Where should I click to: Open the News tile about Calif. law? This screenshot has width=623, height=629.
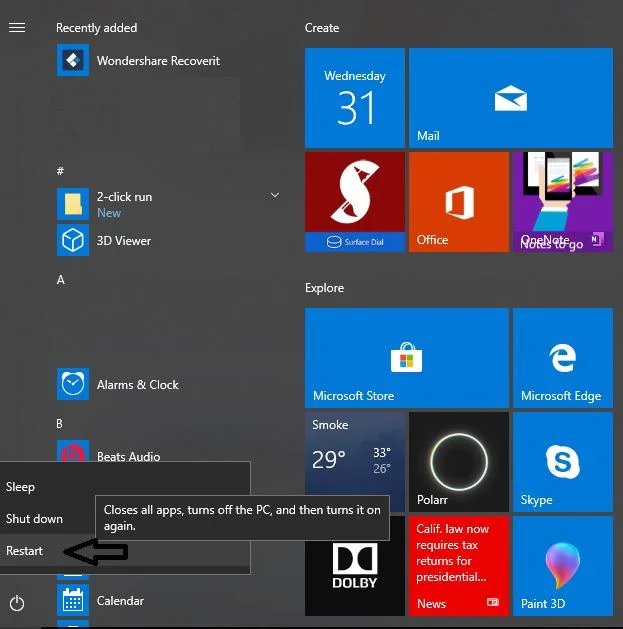click(x=459, y=566)
